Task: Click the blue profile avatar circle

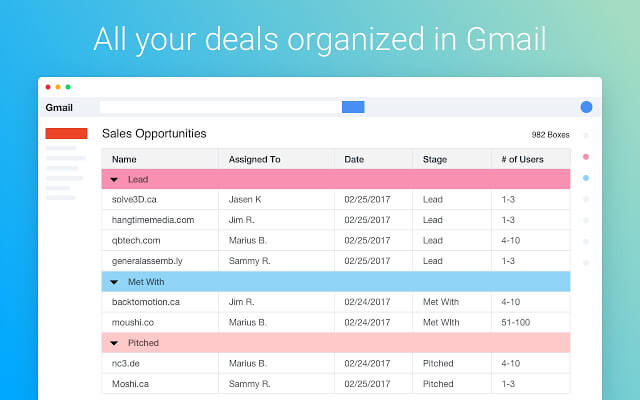Action: [586, 107]
